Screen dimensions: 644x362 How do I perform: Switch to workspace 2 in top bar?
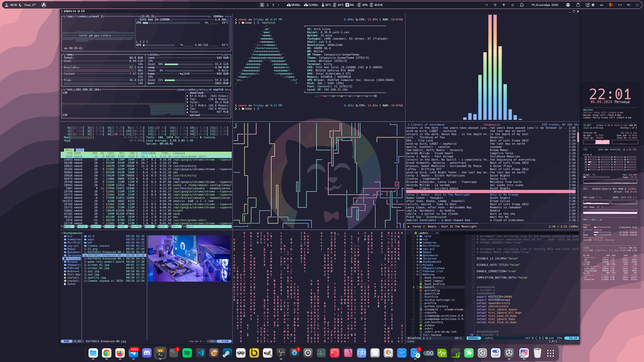click(267, 5)
